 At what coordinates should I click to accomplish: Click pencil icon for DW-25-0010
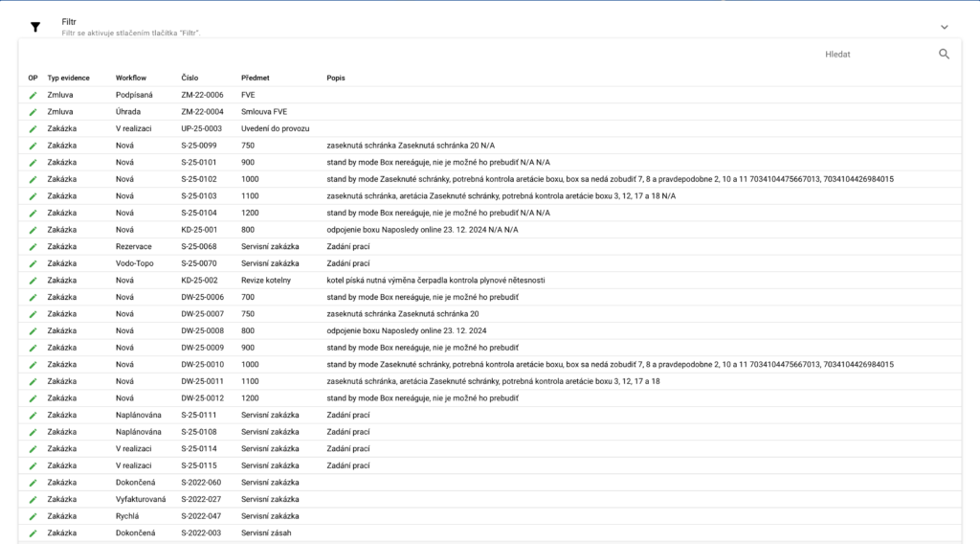click(x=33, y=364)
